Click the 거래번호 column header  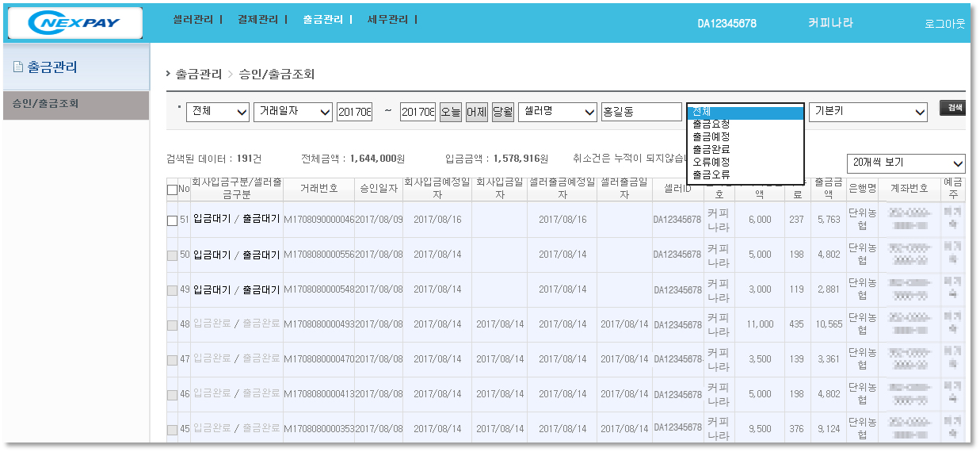(x=318, y=190)
